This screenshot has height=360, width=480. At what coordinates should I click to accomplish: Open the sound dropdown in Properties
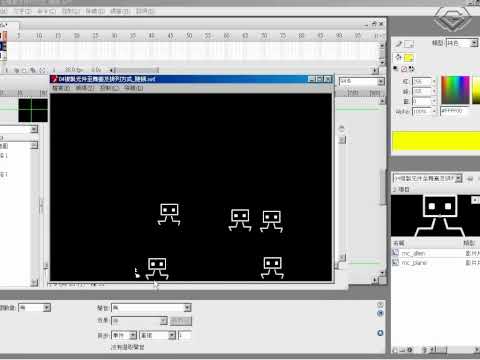coord(151,307)
